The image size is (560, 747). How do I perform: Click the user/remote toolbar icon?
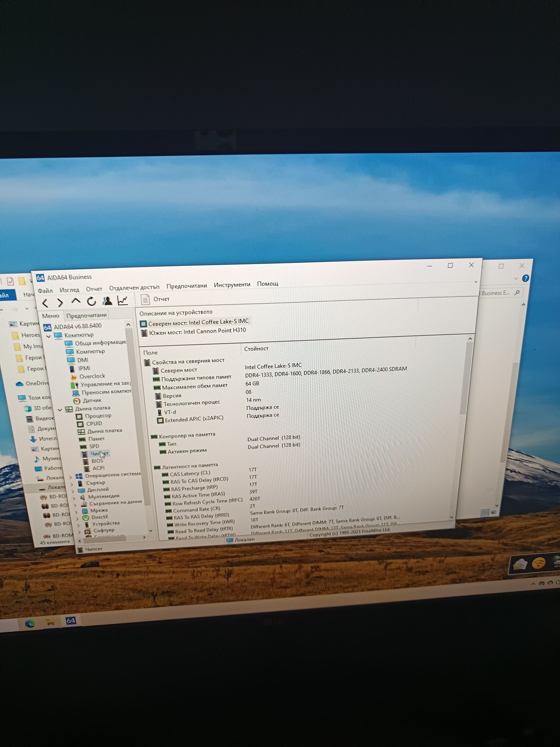(x=107, y=301)
